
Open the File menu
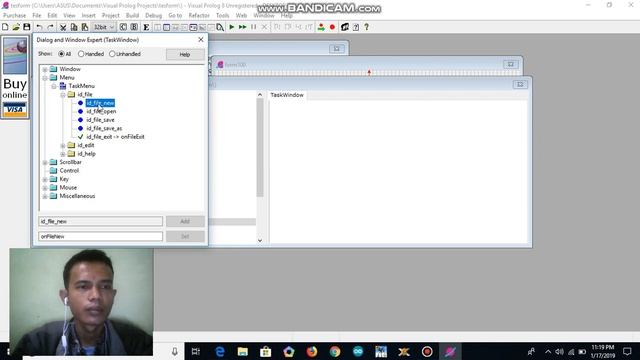(37, 15)
